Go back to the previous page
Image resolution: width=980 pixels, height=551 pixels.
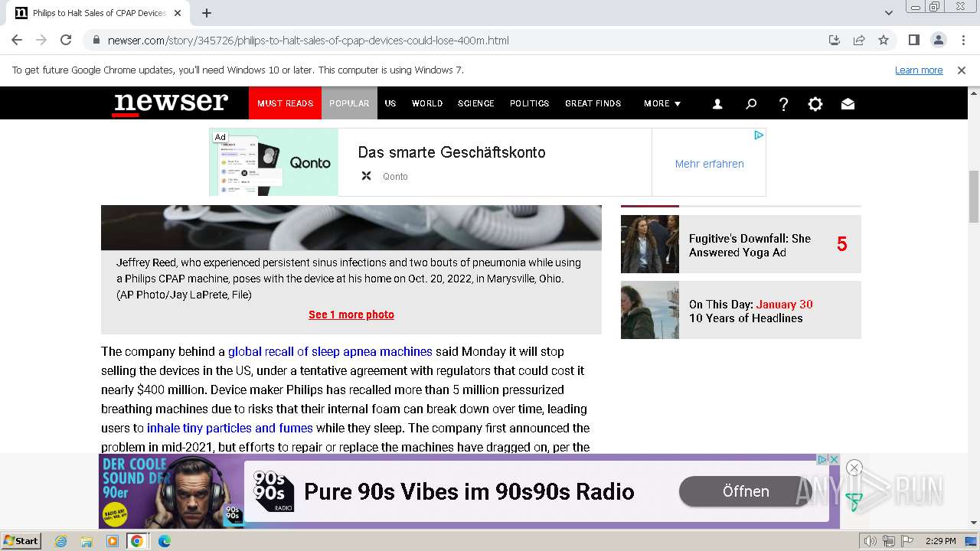pyautogui.click(x=17, y=40)
